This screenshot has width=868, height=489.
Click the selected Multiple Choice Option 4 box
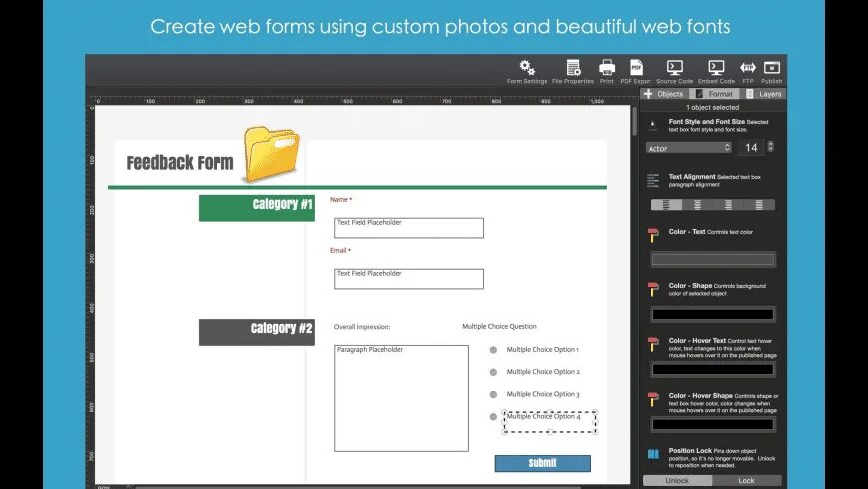point(549,422)
